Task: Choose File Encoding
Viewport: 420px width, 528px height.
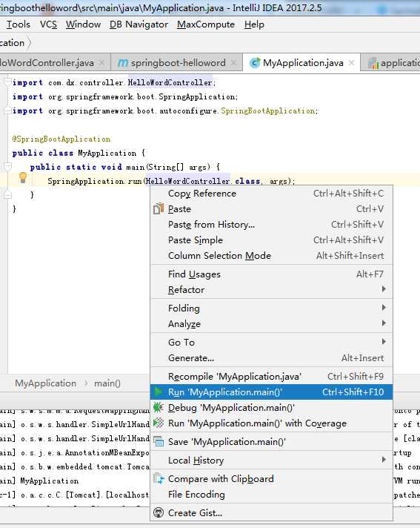Action: point(271,495)
